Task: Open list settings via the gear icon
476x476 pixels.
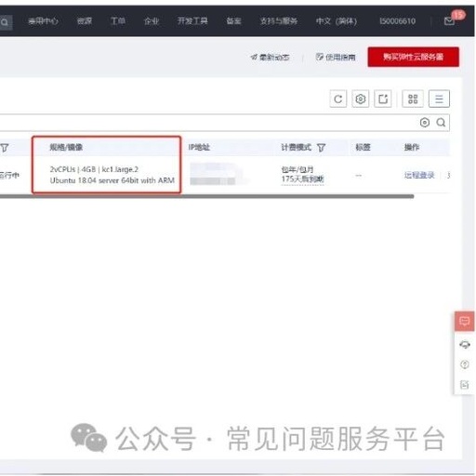Action: tap(360, 99)
